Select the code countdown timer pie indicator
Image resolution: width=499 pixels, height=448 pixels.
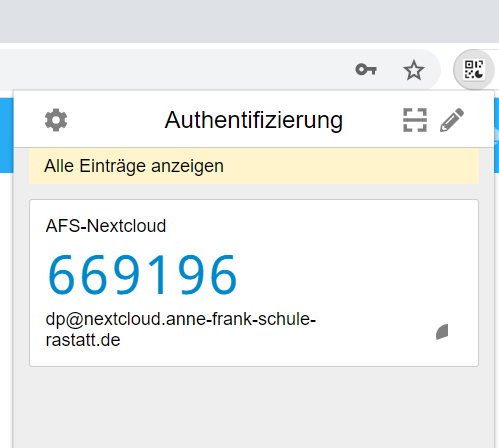pos(442,332)
